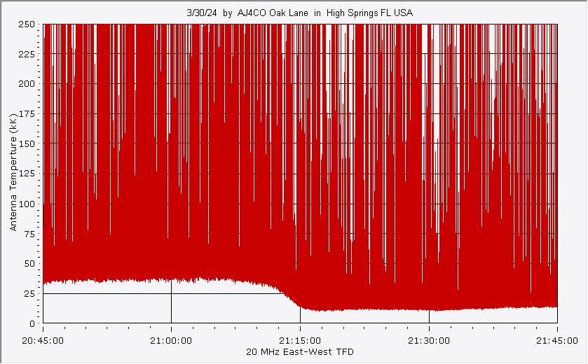Select the 21:45:00 time label
Image resolution: width=588 pixels, height=364 pixels.
click(557, 341)
